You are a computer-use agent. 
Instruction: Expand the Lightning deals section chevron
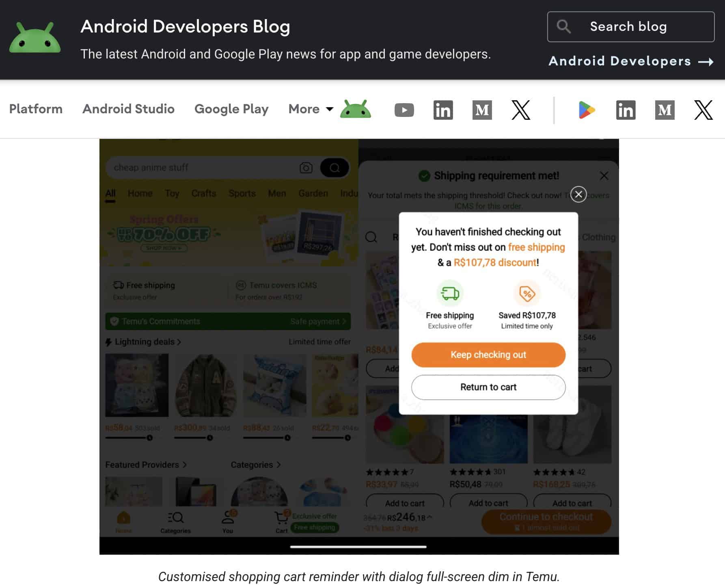pyautogui.click(x=179, y=342)
